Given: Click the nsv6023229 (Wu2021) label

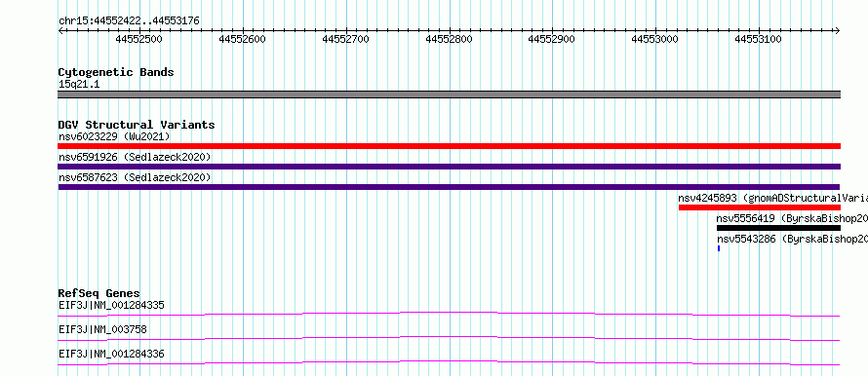Looking at the screenshot, I should (114, 136).
